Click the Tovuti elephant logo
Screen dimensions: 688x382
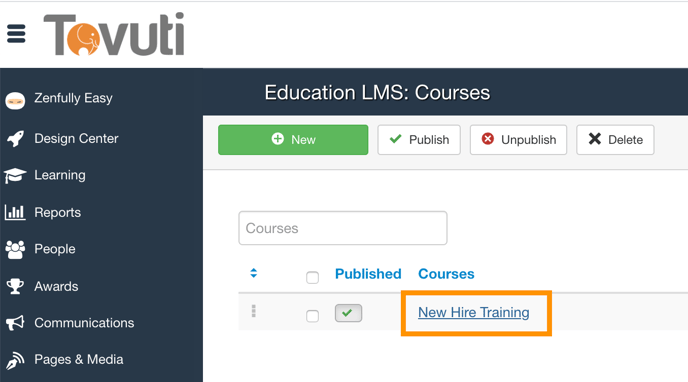pyautogui.click(x=114, y=34)
